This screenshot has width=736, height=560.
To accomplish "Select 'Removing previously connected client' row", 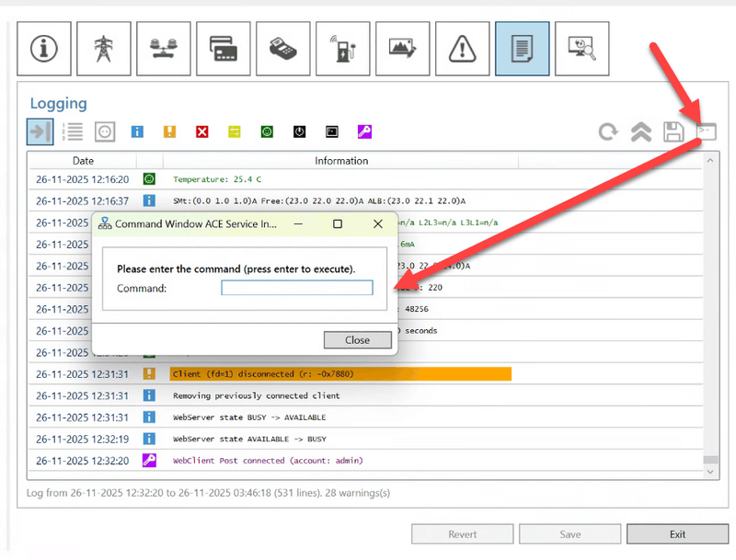I will [365, 395].
